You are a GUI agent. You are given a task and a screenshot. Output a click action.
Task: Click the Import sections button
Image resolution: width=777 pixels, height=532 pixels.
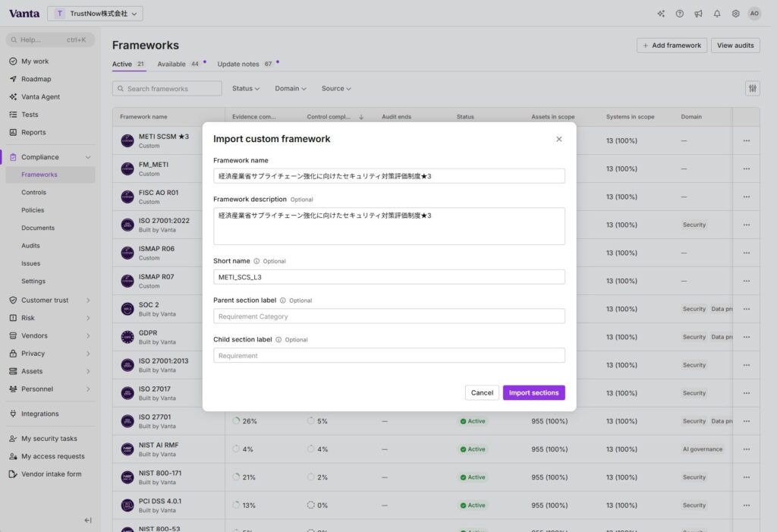tap(533, 393)
